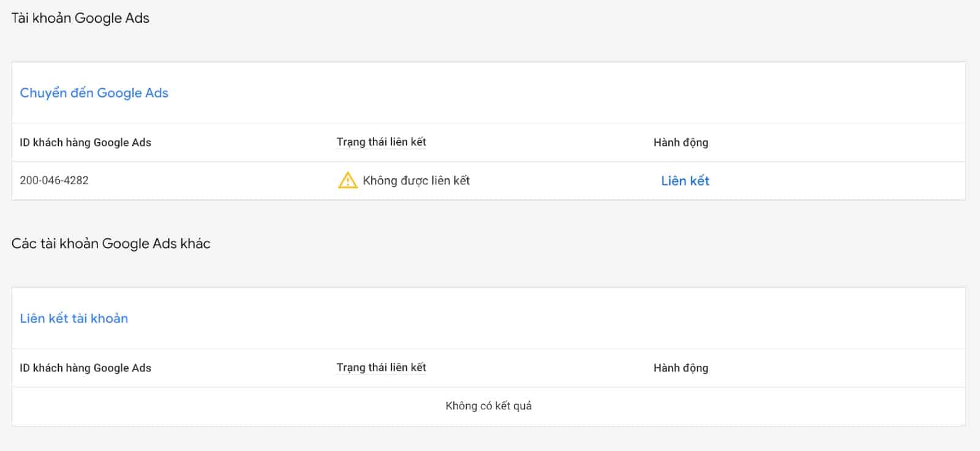
Task: Click ID khách hàng Google Ads header, first table
Action: coord(85,143)
